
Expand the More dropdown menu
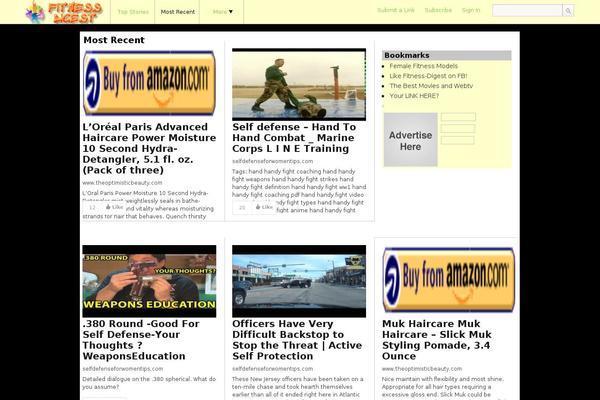coord(222,12)
